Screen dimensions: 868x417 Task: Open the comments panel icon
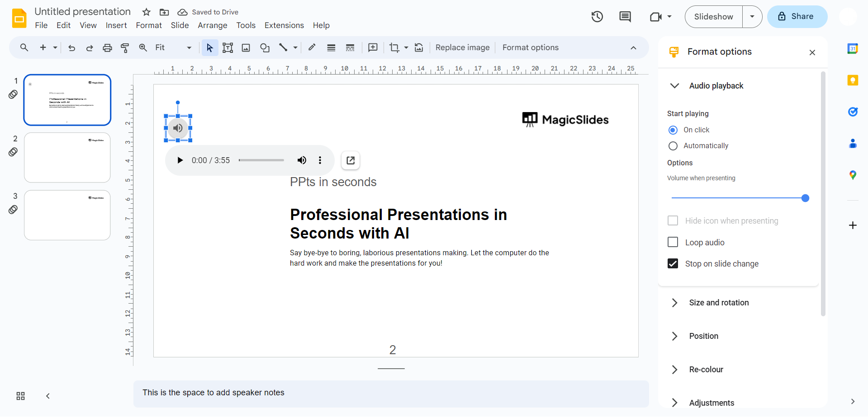(625, 17)
